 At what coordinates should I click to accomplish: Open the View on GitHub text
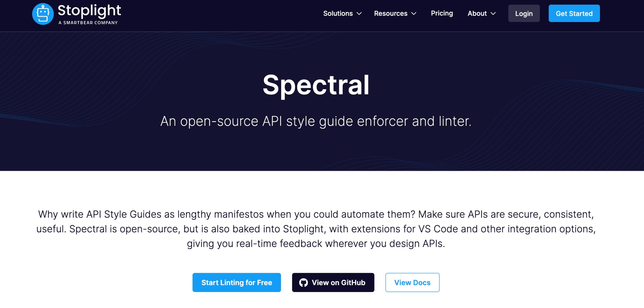click(338, 282)
